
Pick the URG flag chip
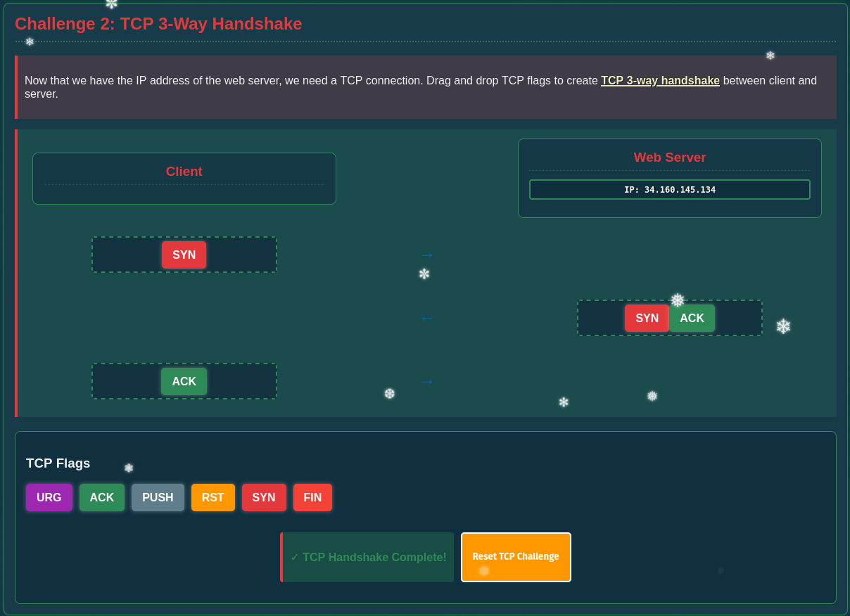click(x=49, y=497)
